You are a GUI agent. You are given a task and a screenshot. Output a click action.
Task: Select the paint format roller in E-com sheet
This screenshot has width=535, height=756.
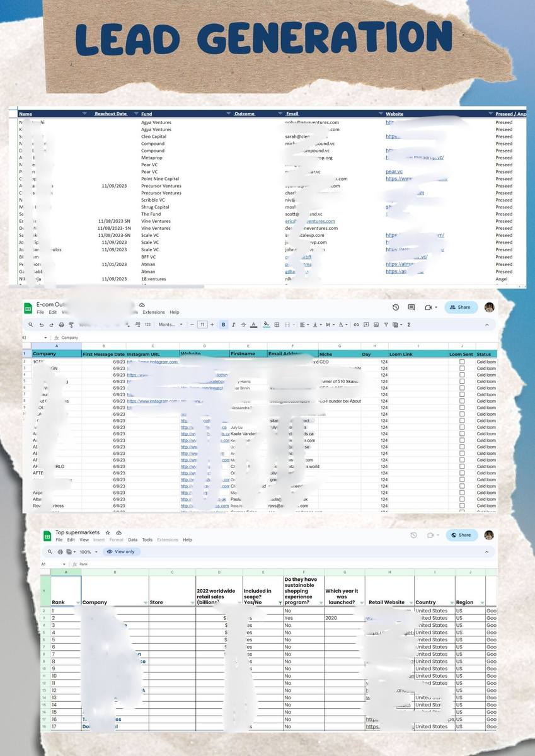[71, 324]
